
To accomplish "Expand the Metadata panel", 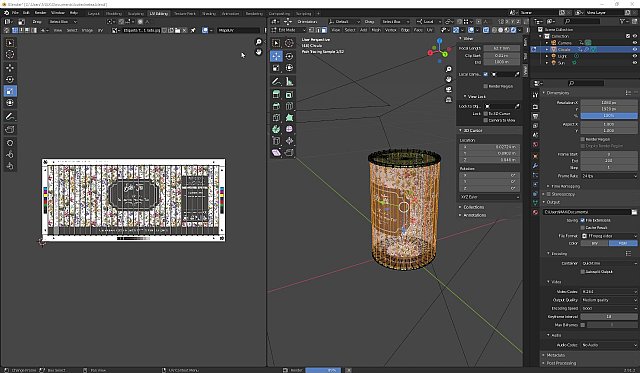I will click(556, 355).
